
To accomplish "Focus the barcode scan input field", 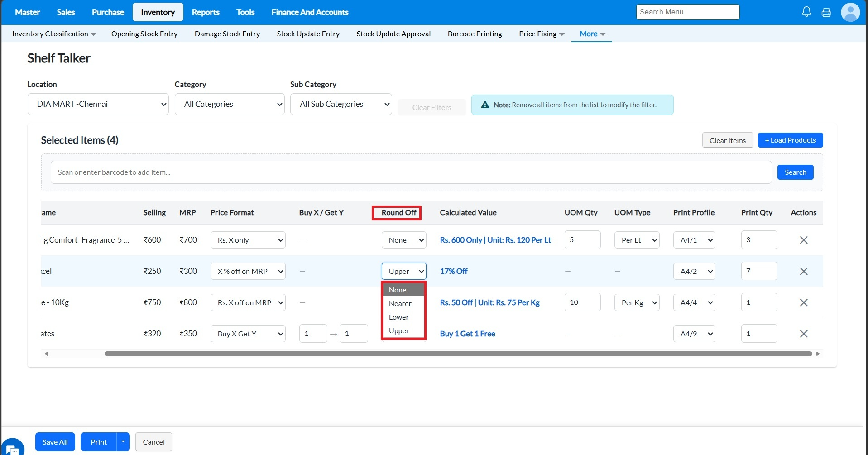I will [411, 172].
